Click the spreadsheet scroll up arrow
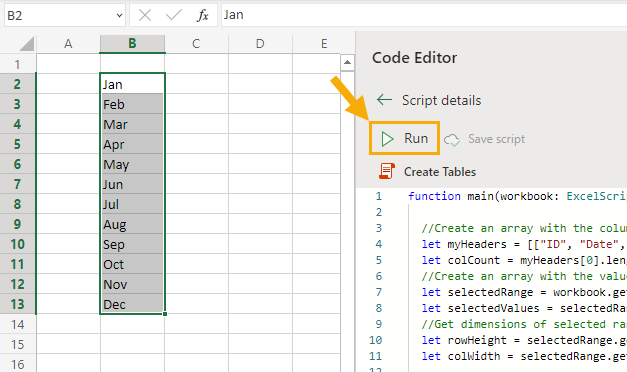The width and height of the screenshot is (627, 372). click(347, 62)
